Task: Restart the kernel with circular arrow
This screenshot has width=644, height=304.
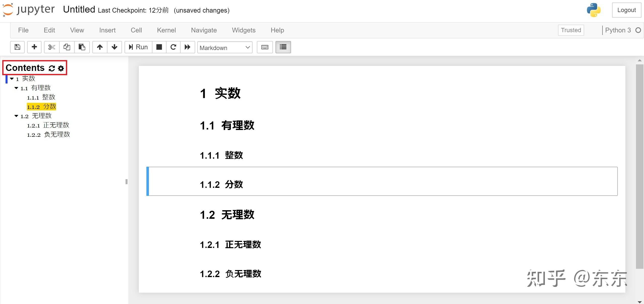Action: 173,47
